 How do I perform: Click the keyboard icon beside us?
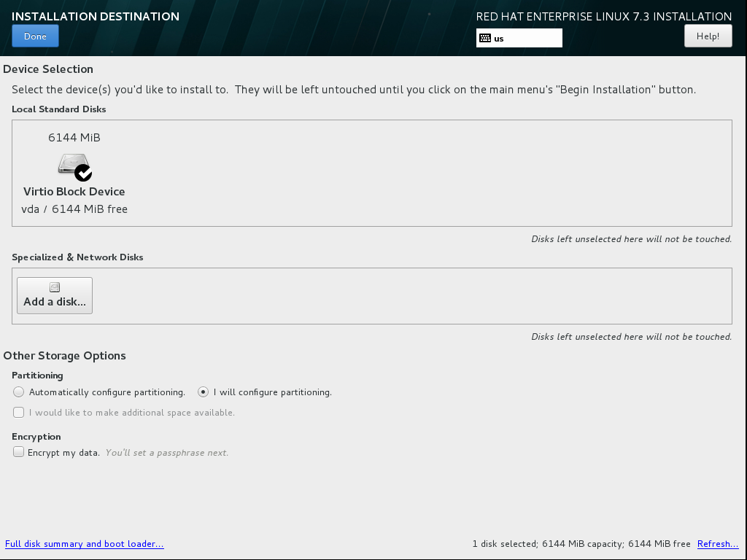tap(485, 38)
